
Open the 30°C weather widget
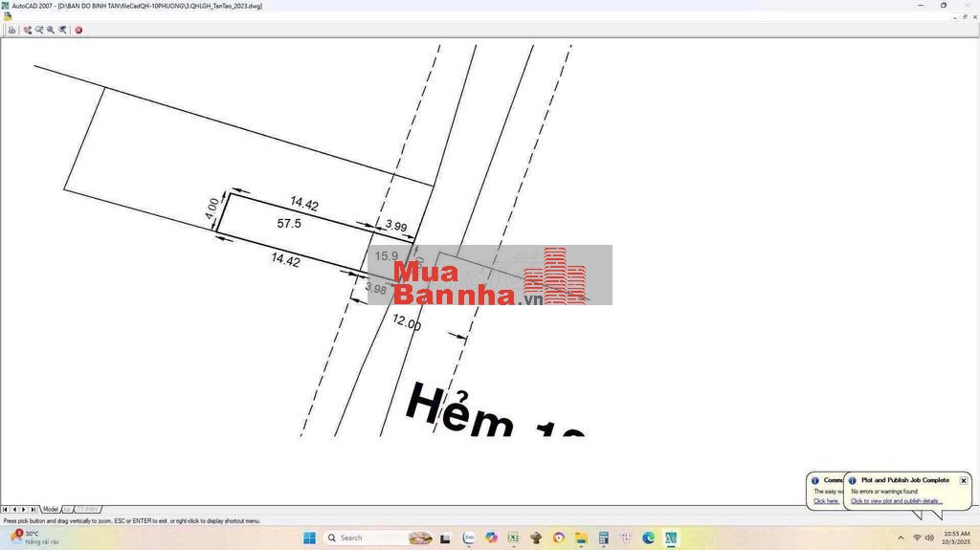pos(33,538)
